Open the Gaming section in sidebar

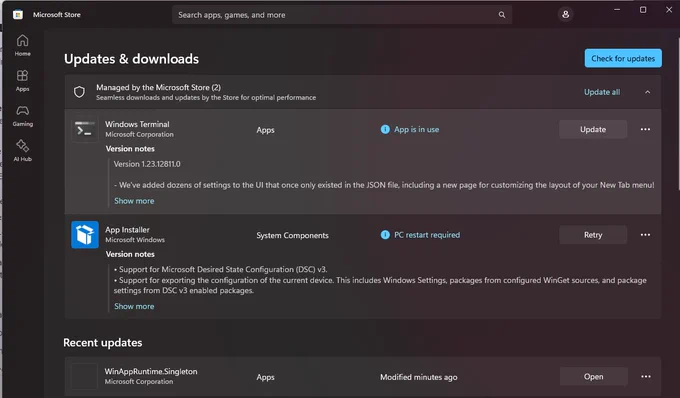pos(23,115)
